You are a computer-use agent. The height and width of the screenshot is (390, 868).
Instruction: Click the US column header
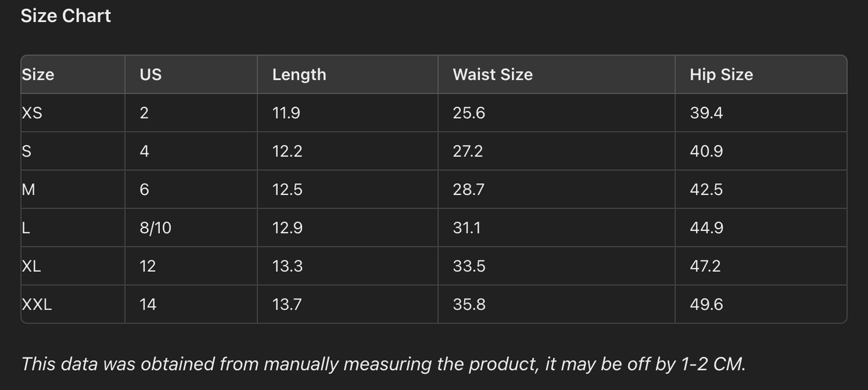pos(150,74)
